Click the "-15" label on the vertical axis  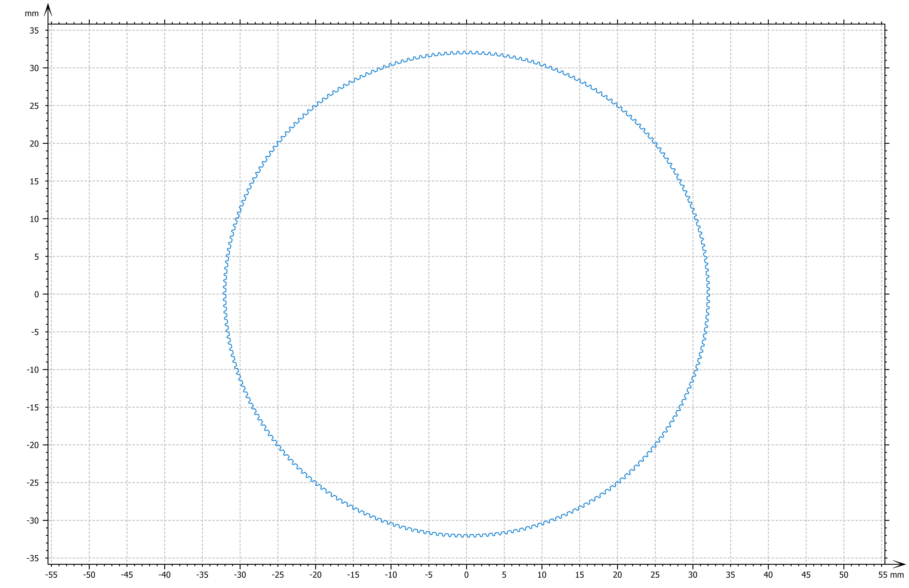(x=33, y=408)
